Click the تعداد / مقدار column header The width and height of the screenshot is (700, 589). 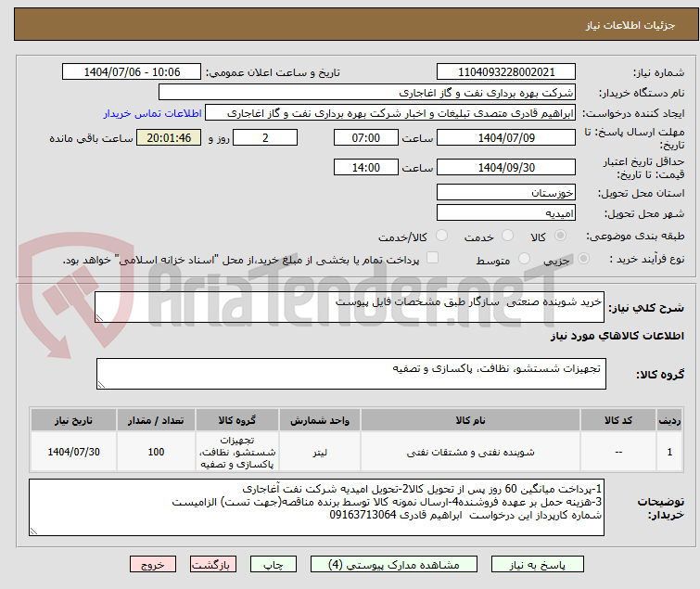point(156,420)
